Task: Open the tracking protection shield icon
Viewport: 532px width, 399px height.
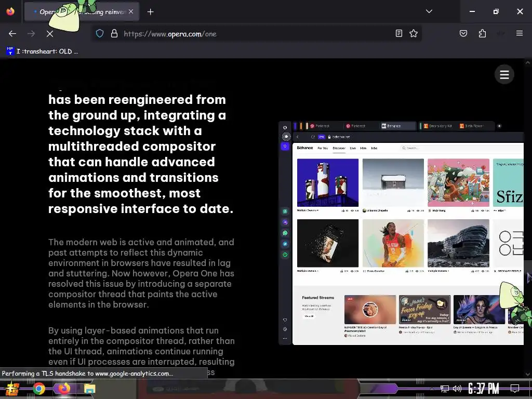Action: pyautogui.click(x=99, y=34)
